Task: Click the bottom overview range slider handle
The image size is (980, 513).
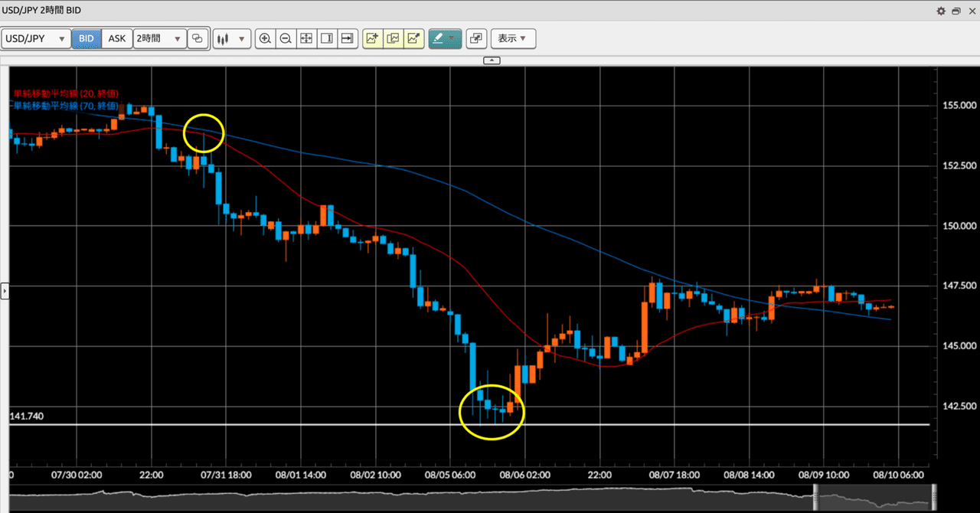Action: pos(816,499)
